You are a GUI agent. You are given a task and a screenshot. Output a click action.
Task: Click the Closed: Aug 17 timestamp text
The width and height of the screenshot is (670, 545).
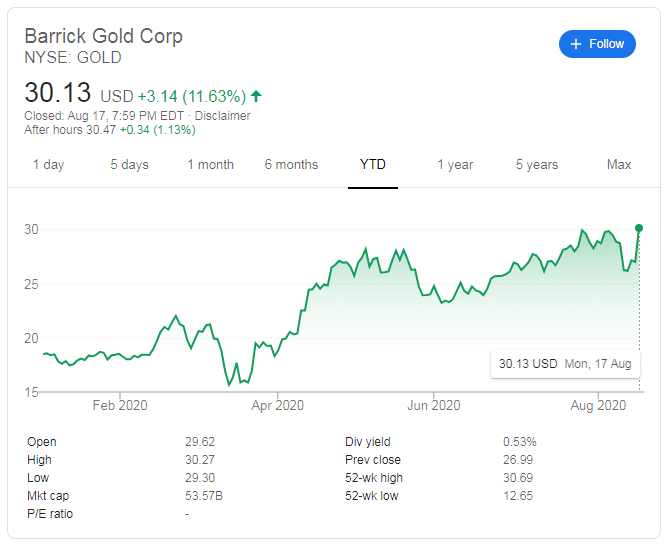coord(104,116)
